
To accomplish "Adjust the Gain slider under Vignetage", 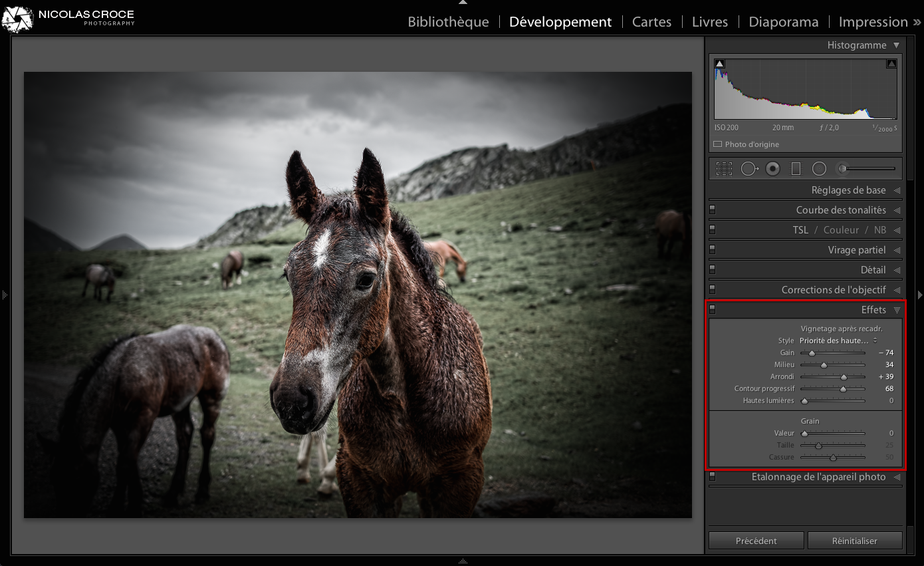I will coord(812,353).
